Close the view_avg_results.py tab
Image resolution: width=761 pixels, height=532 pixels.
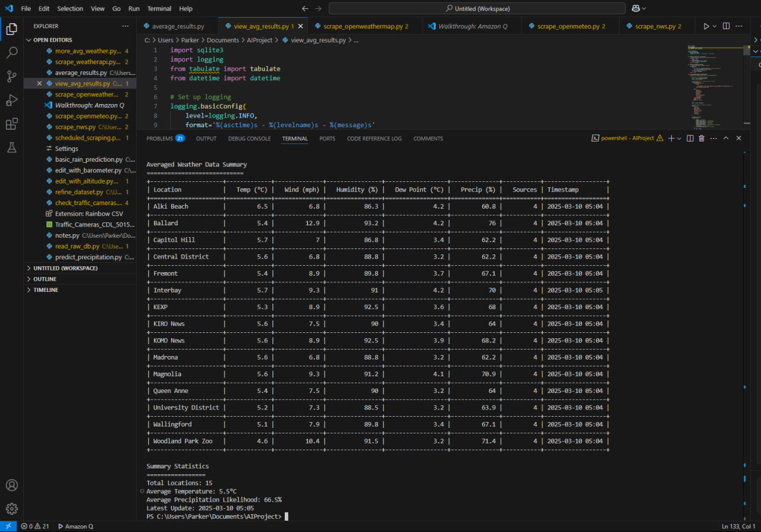301,26
